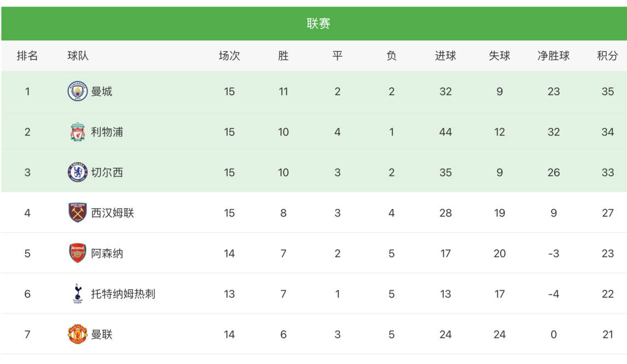
Task: Click the Manchester City club crest
Action: coord(78,91)
